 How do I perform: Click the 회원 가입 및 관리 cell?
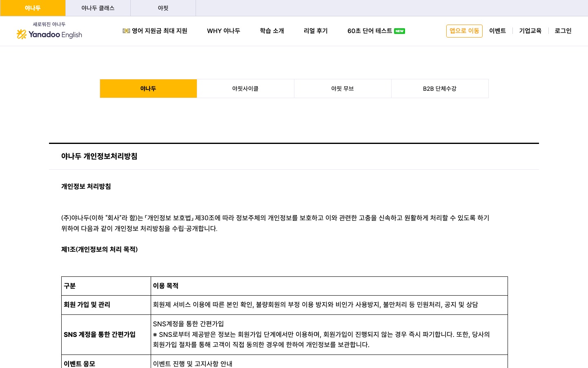(106, 305)
